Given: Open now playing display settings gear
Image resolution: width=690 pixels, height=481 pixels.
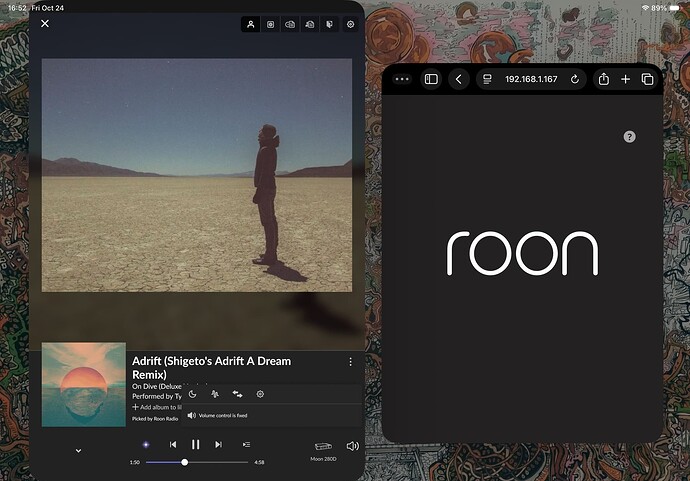Looking at the screenshot, I should 350,24.
